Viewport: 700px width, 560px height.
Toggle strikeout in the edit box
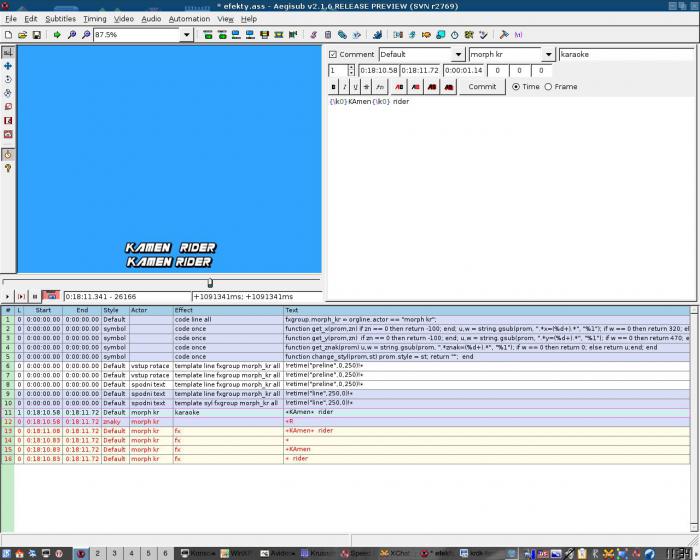366,87
